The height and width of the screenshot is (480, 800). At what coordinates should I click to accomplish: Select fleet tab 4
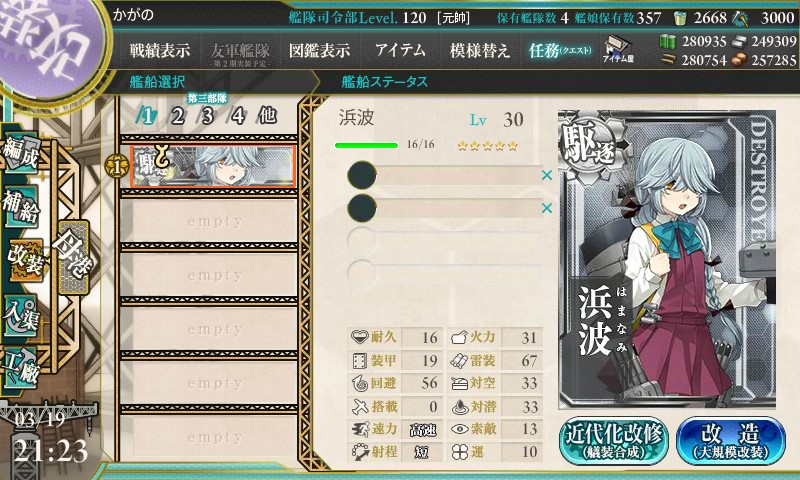click(238, 116)
